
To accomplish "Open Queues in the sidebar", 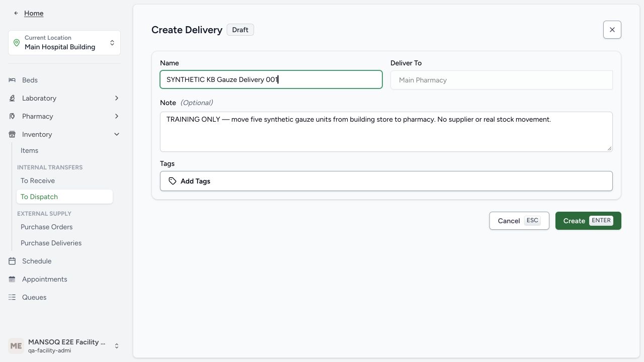I will (34, 297).
